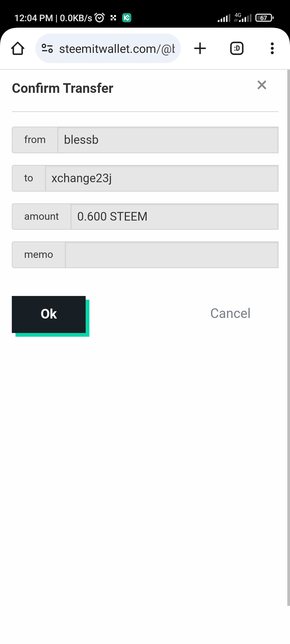This screenshot has width=290, height=644.
Task: Tap the steemitwallet.com address bar
Action: click(x=108, y=49)
